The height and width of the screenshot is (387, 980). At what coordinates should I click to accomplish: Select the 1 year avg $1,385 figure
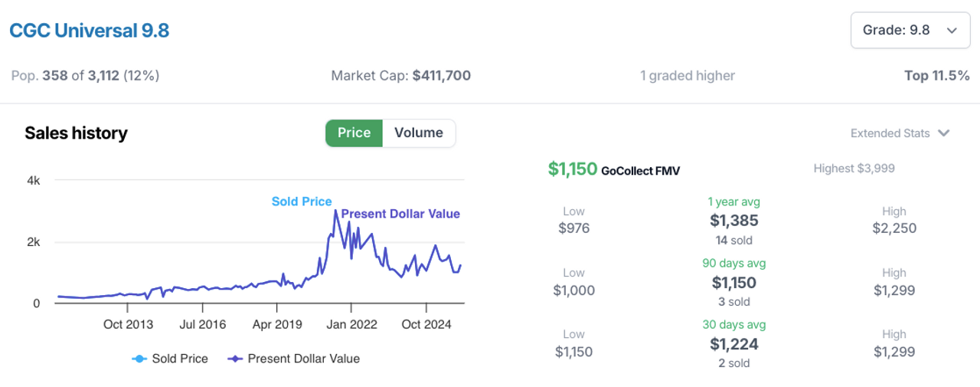[734, 221]
